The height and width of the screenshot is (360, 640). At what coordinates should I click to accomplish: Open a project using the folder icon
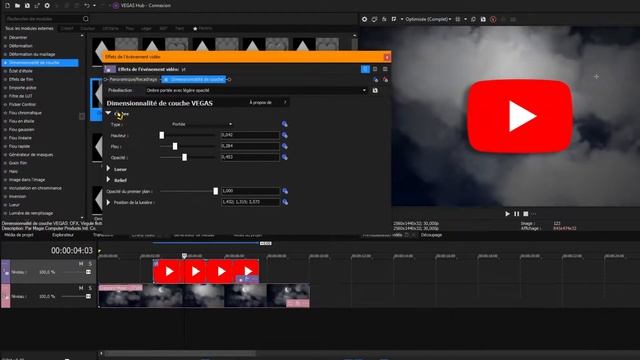point(17,6)
